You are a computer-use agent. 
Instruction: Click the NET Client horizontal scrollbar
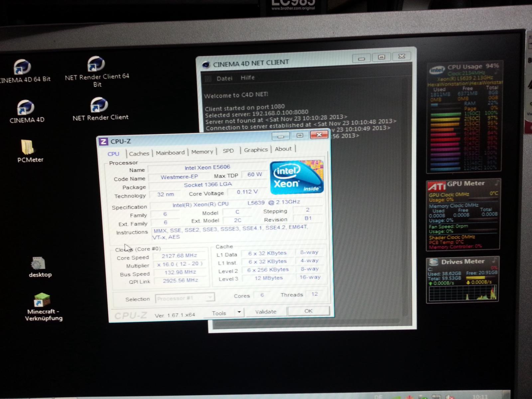306,322
